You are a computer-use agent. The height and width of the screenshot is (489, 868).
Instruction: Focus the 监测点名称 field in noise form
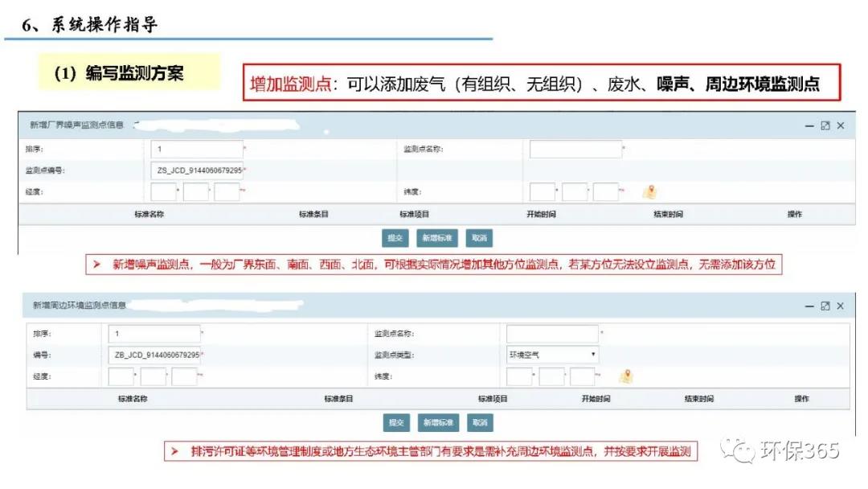click(x=575, y=150)
